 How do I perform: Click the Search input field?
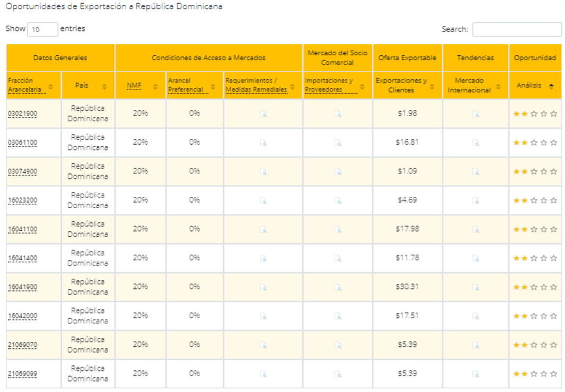(516, 29)
